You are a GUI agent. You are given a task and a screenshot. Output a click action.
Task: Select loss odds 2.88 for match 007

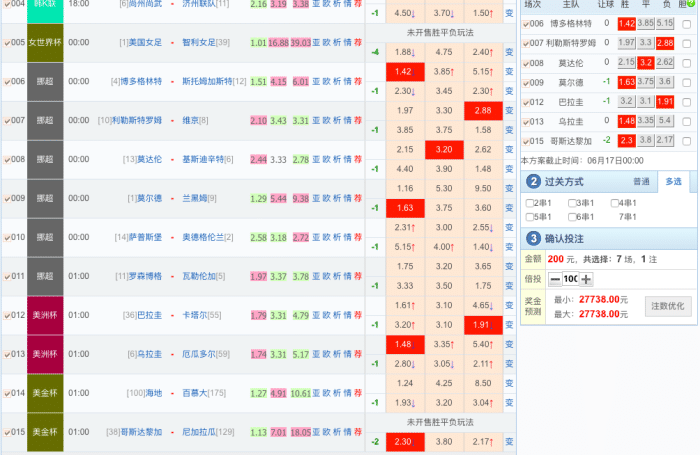[x=483, y=111]
